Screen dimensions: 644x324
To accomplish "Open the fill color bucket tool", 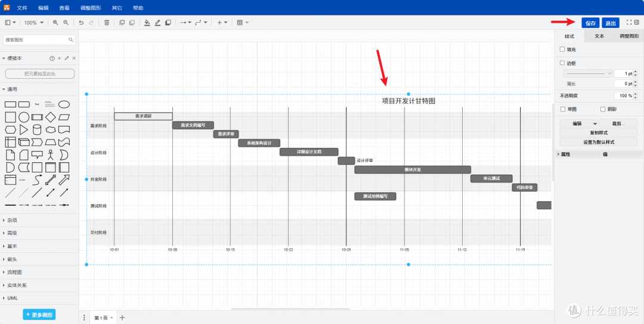I will click(147, 23).
